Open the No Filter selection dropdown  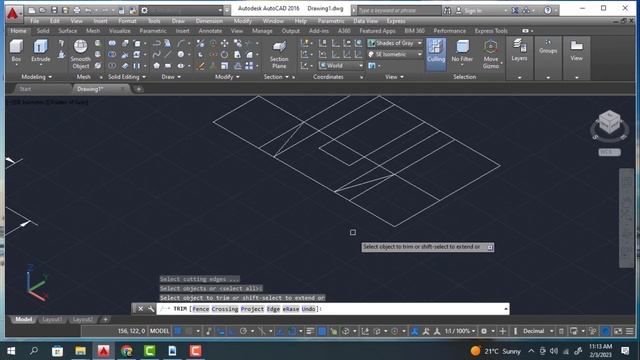[462, 52]
